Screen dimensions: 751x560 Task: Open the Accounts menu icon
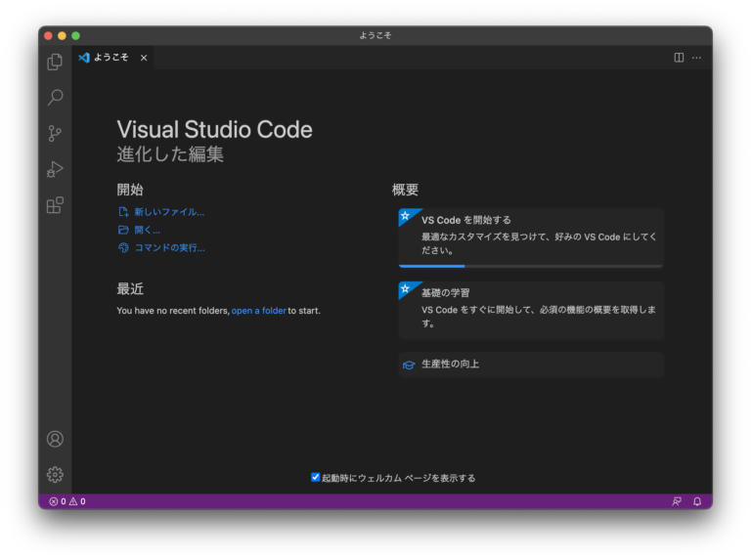[x=55, y=439]
